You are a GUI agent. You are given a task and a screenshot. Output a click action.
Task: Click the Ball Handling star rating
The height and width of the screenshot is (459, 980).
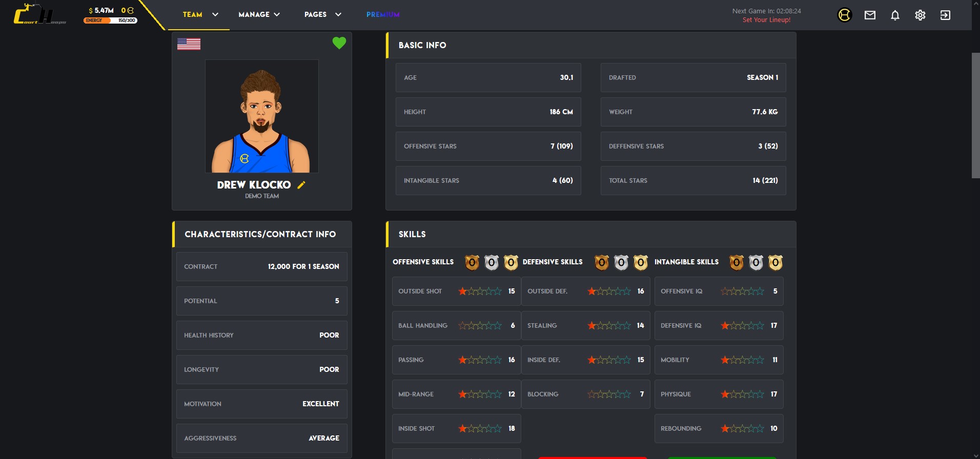[x=480, y=325]
